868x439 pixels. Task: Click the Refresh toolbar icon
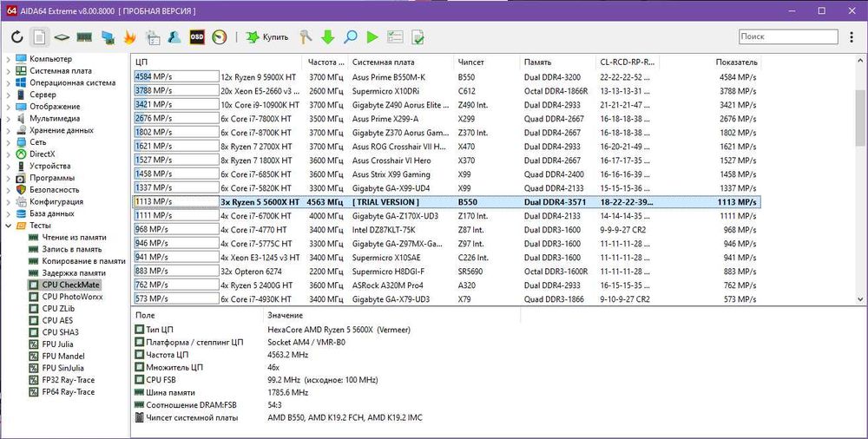(16, 37)
